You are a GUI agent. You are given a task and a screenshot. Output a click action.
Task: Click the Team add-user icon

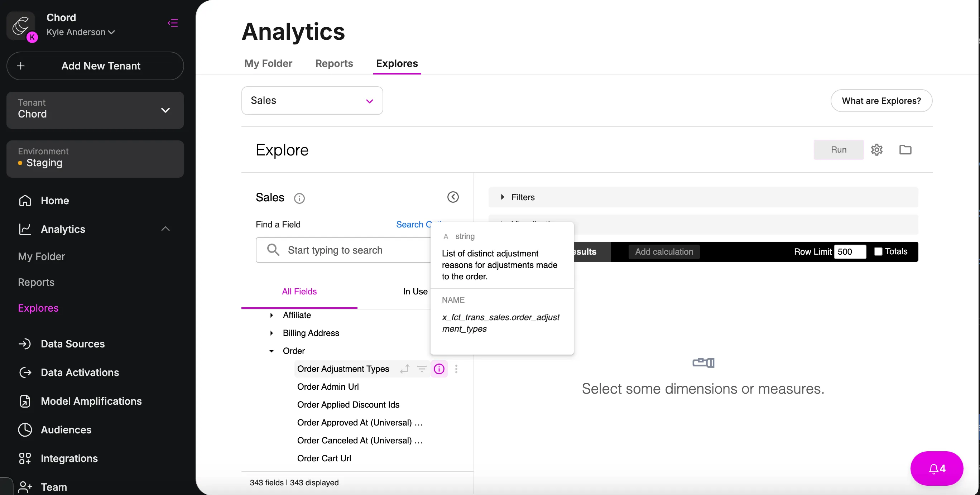coord(25,487)
